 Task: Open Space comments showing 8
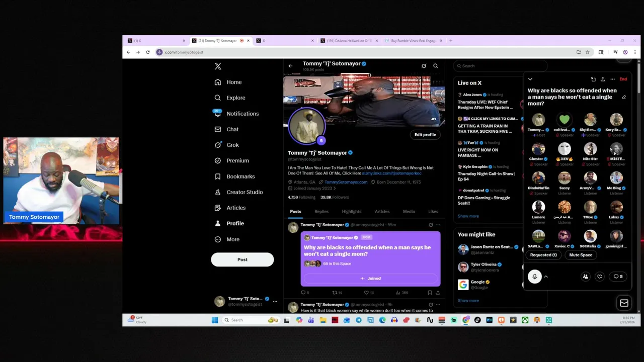click(x=618, y=277)
